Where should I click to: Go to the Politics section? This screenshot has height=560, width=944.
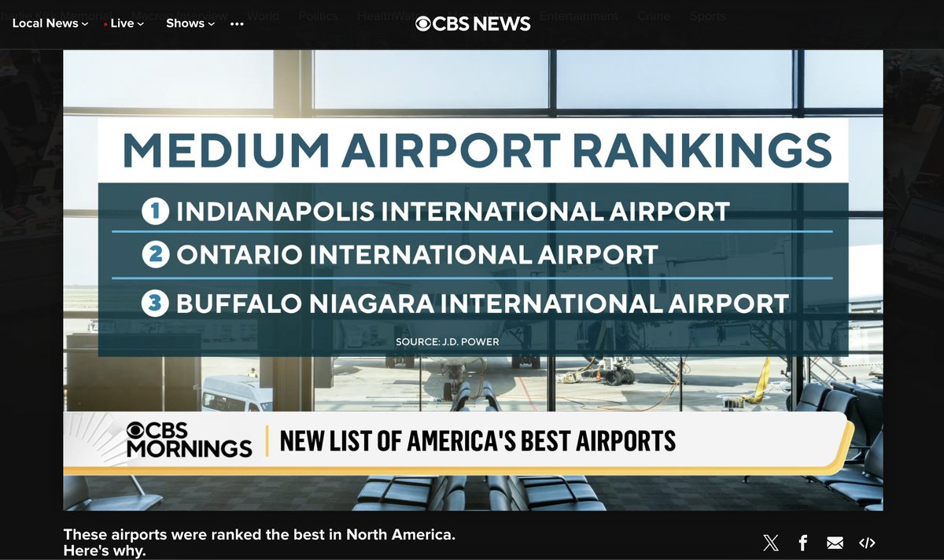pos(318,16)
